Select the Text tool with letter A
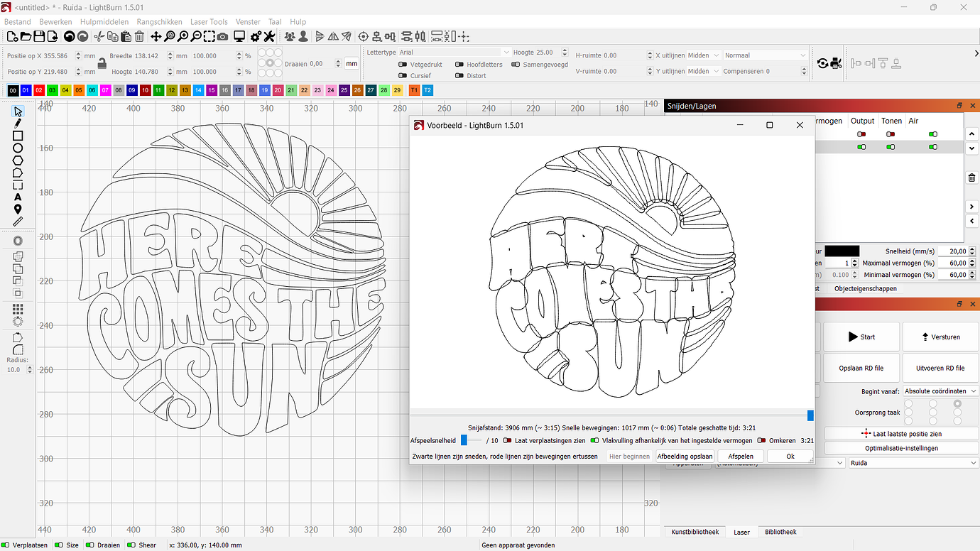 (18, 197)
